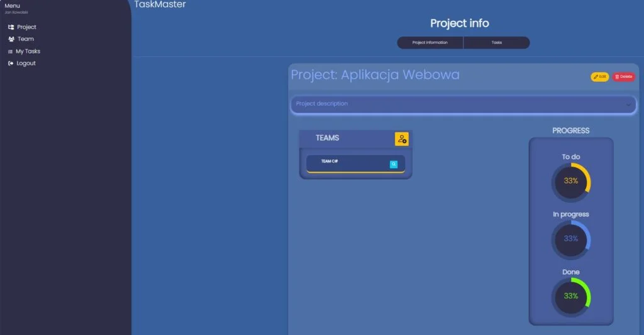Click the To do 33% progress ring
This screenshot has width=644, height=335.
571,182
